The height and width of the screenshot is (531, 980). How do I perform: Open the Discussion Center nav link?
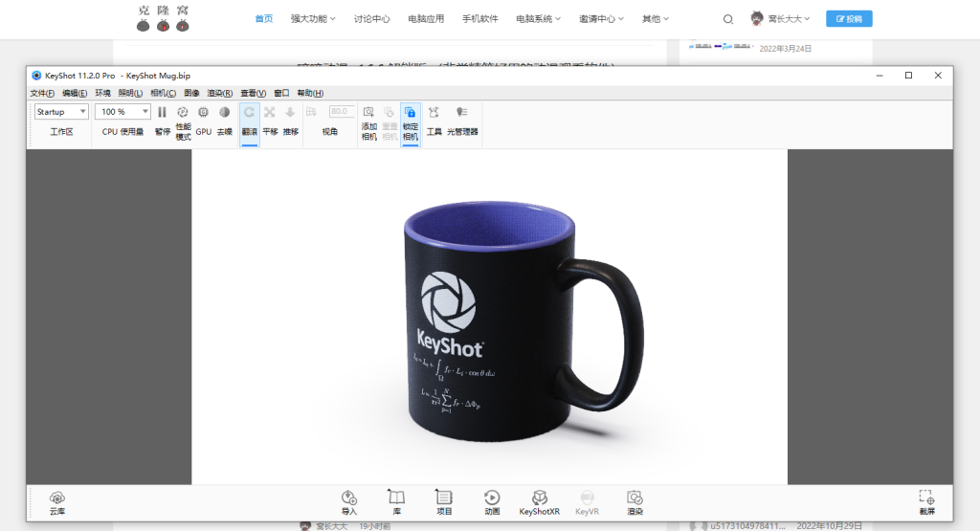[x=372, y=19]
